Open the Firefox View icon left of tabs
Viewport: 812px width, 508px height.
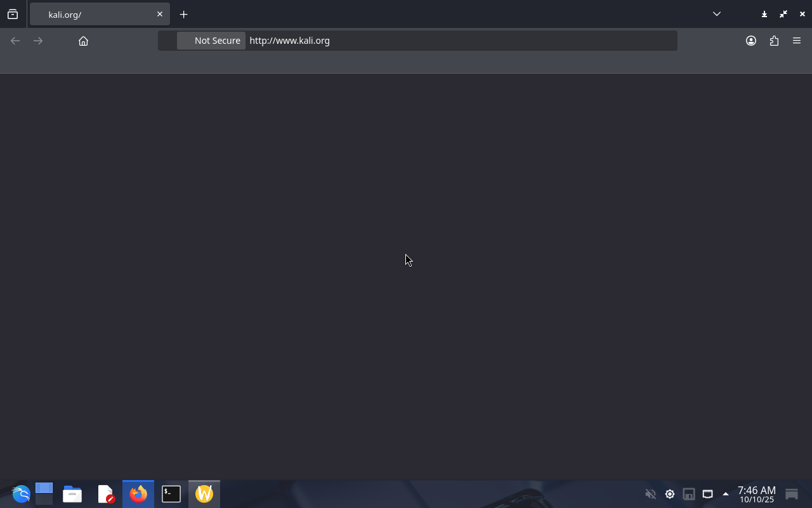click(x=13, y=14)
